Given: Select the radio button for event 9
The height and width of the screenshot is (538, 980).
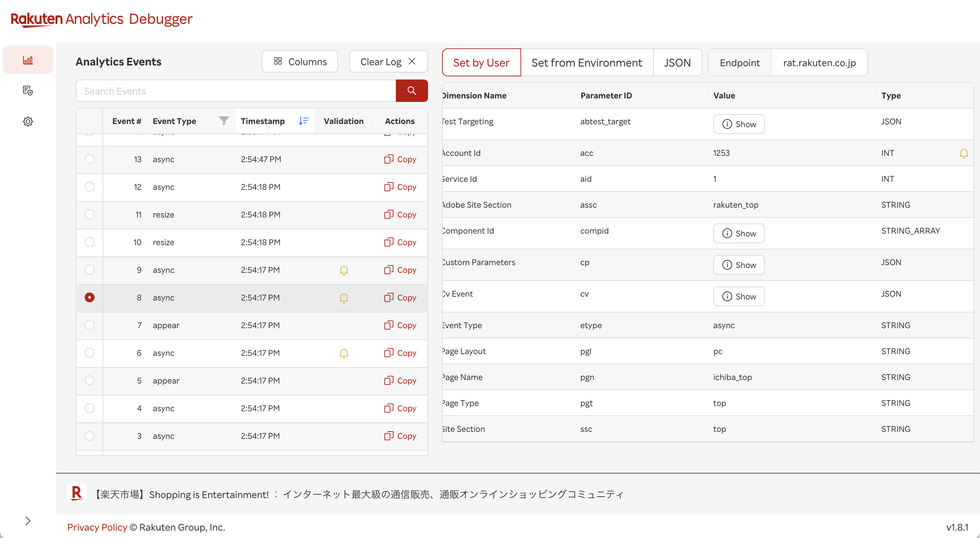Looking at the screenshot, I should [x=89, y=270].
